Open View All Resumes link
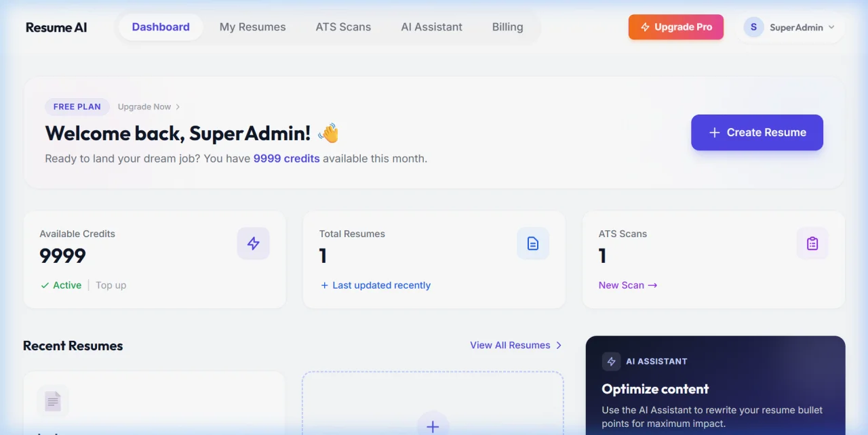Screen dimensions: 868x435 tap(516, 345)
